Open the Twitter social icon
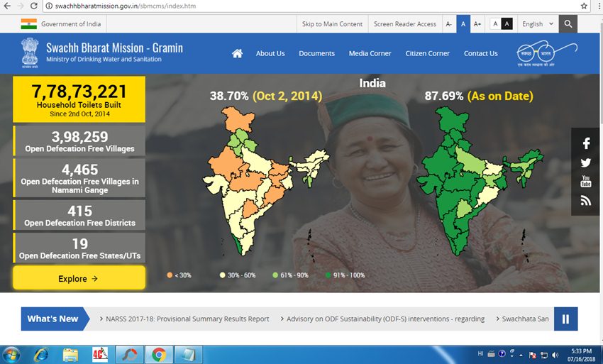Image resolution: width=603 pixels, height=364 pixels. (x=586, y=162)
